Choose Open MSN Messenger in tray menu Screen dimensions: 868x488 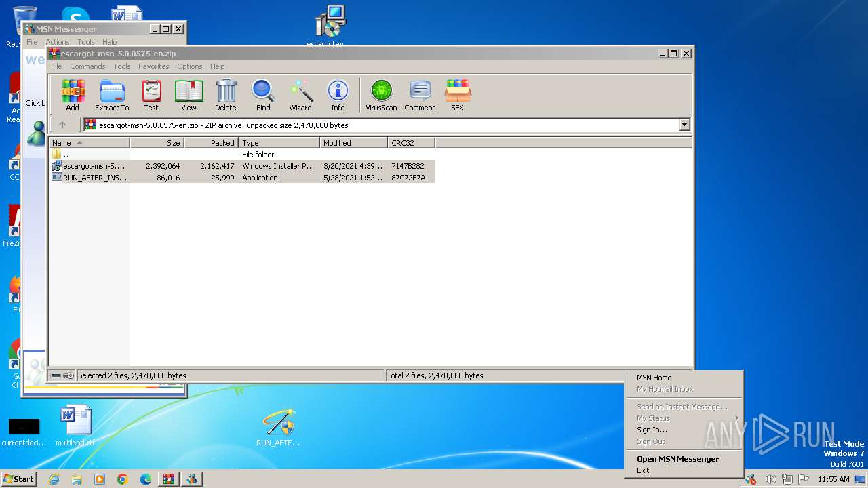click(x=684, y=459)
